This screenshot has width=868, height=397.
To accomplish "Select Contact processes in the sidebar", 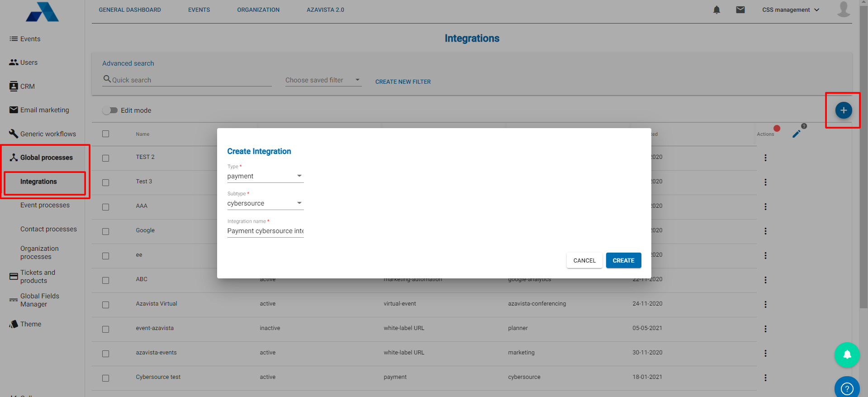I will tap(48, 229).
